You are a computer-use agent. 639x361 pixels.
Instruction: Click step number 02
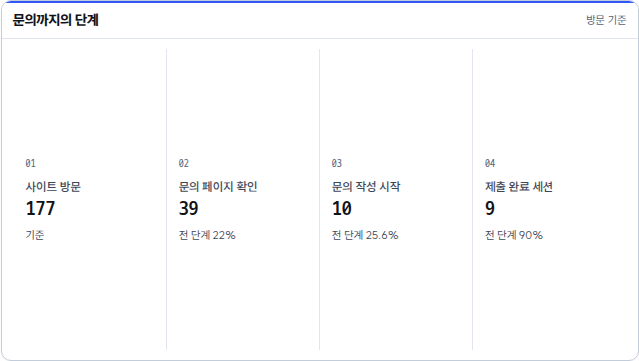tap(184, 163)
